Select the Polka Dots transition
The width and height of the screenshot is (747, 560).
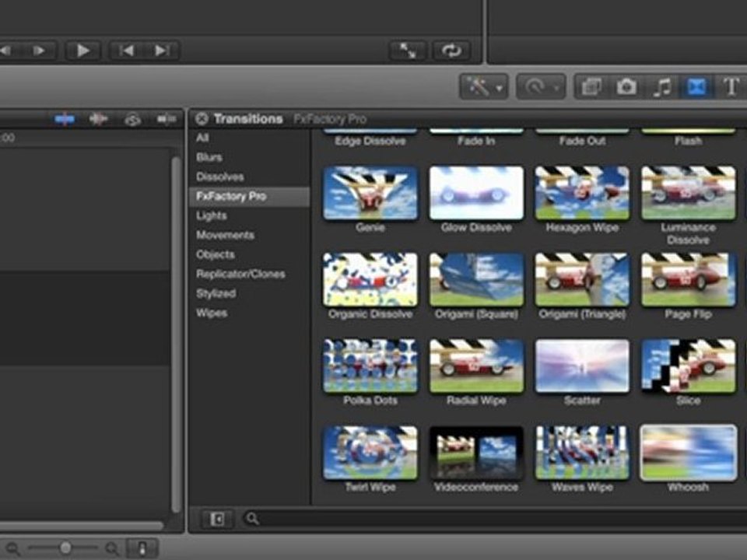pos(370,366)
